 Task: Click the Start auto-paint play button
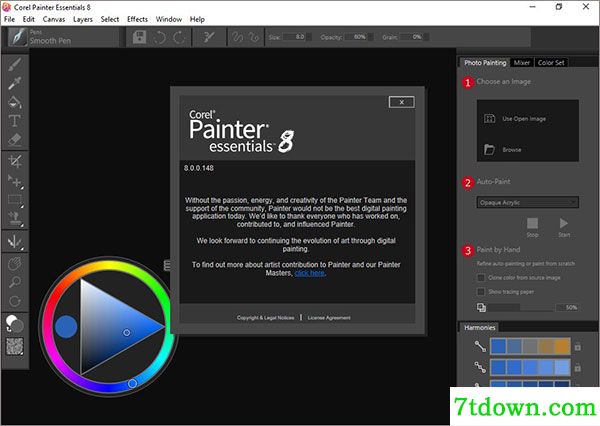[564, 227]
